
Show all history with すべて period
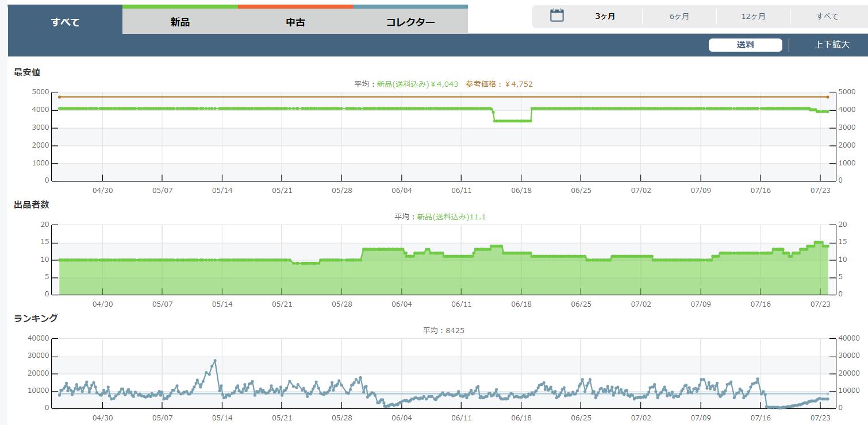click(827, 16)
